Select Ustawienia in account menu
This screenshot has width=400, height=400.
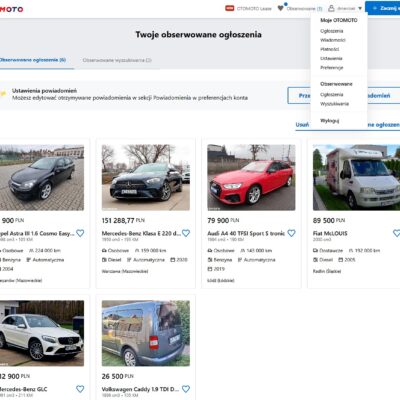coord(331,58)
